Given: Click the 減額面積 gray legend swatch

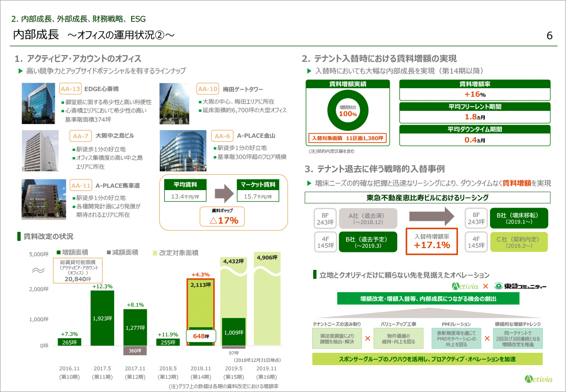Looking at the screenshot, I should 108,253.
